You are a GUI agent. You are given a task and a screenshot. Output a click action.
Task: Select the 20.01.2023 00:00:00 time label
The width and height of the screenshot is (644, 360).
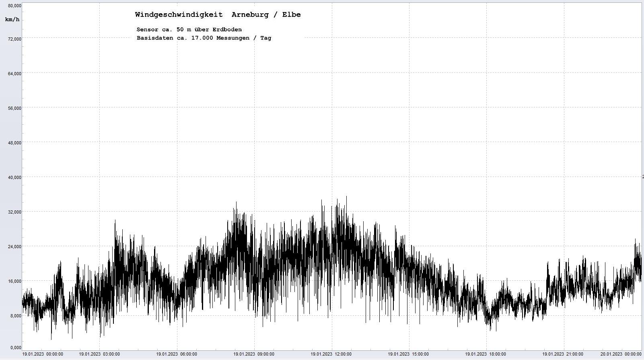point(621,354)
